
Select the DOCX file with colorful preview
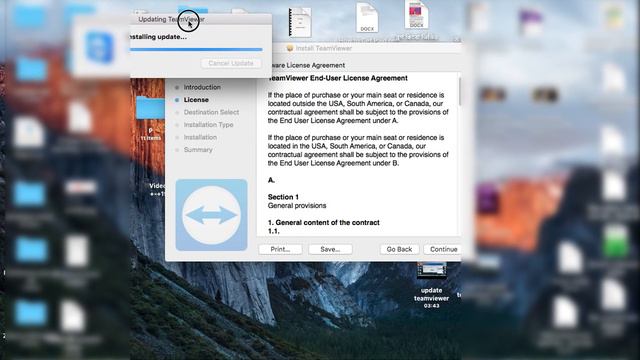tap(416, 14)
